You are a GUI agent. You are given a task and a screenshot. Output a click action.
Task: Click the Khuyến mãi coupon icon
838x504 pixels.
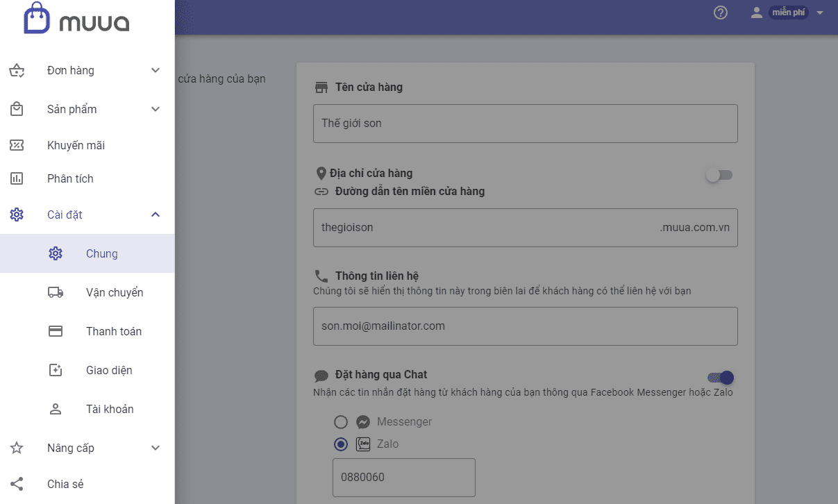point(17,145)
